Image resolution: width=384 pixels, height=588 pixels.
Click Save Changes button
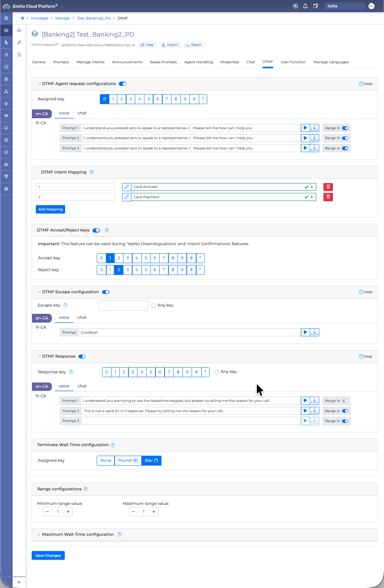coord(48,556)
